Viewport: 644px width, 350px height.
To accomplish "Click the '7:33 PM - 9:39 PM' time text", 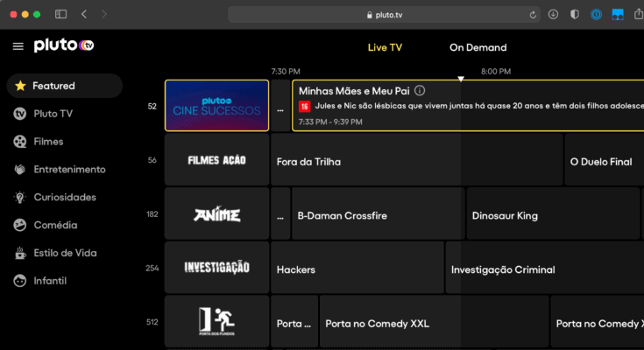I will (x=330, y=122).
